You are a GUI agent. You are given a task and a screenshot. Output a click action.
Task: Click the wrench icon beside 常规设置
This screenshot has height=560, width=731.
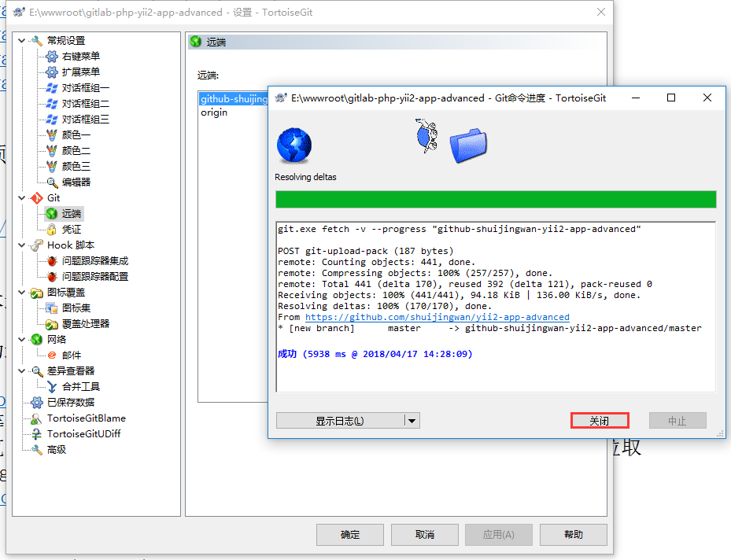[36, 41]
